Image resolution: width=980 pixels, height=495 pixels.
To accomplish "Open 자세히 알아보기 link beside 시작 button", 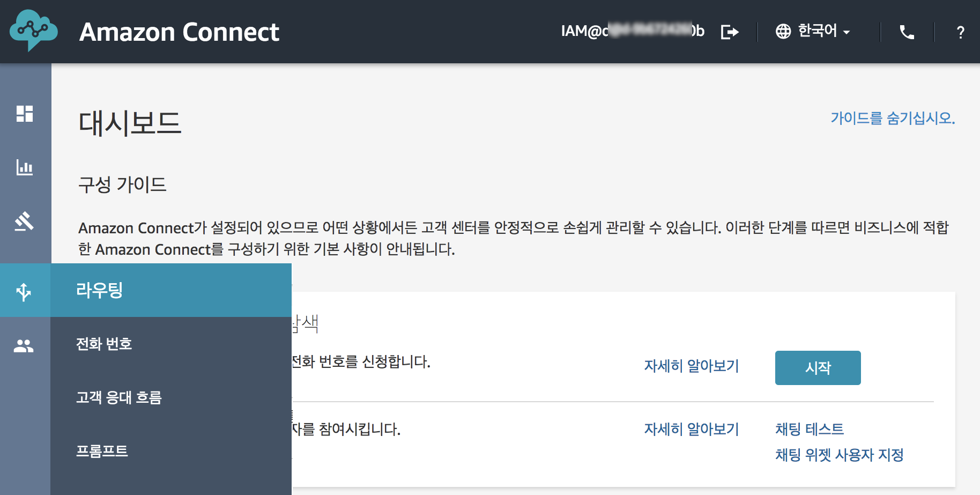I will tap(692, 366).
